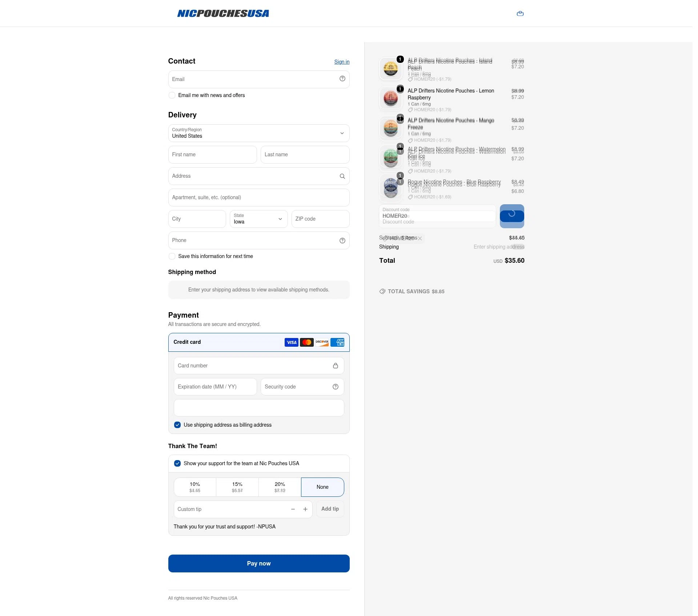Focus the Address input field
698x616 pixels.
coord(259,176)
